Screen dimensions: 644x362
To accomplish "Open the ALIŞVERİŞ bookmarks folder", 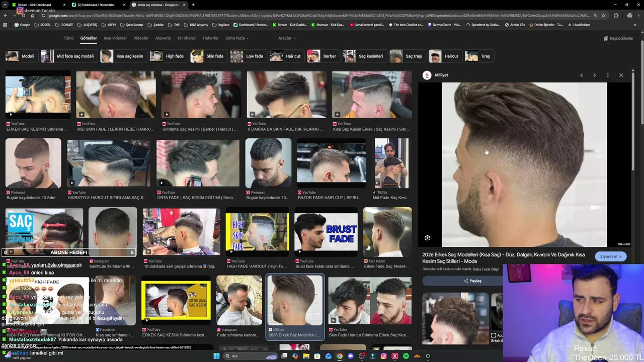I will (x=87, y=25).
